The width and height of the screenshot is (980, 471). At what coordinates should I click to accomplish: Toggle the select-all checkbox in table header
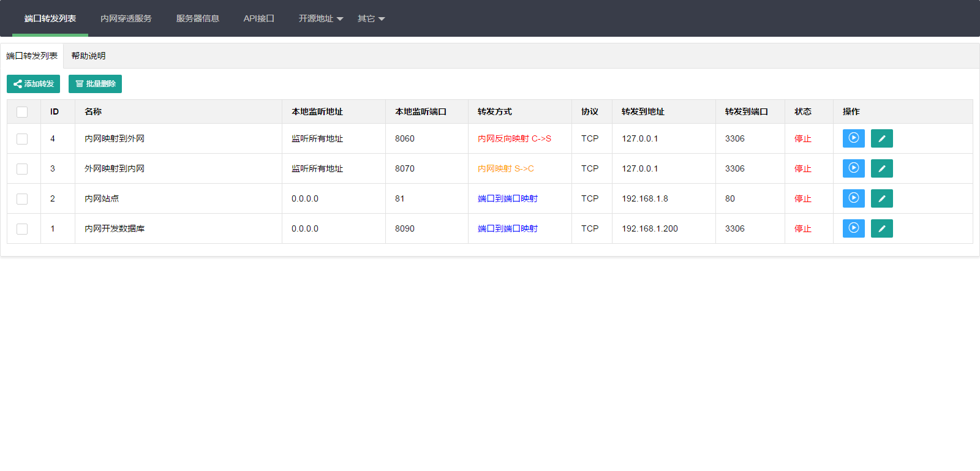coord(22,111)
